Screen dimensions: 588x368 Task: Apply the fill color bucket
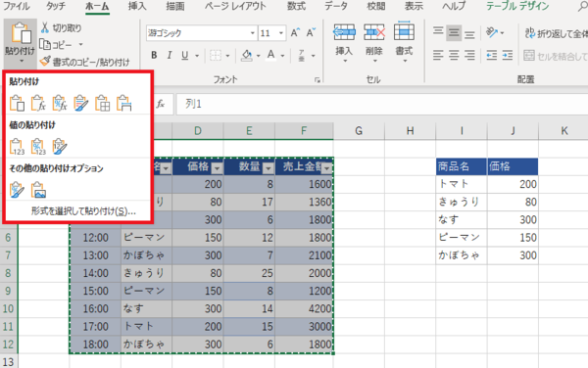(247, 56)
